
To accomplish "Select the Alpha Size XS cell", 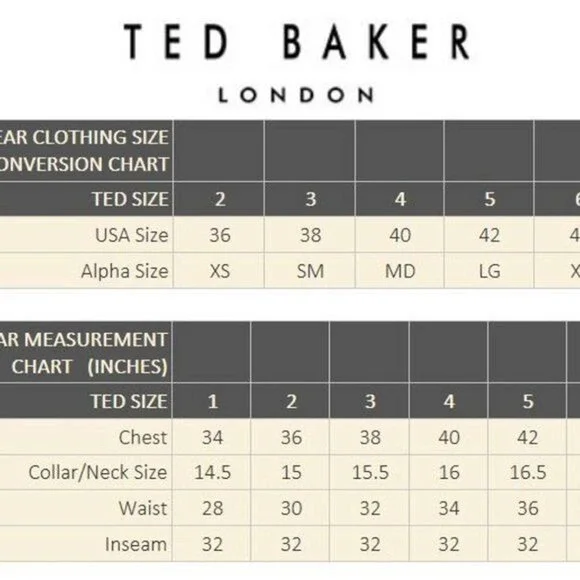I will [x=219, y=270].
